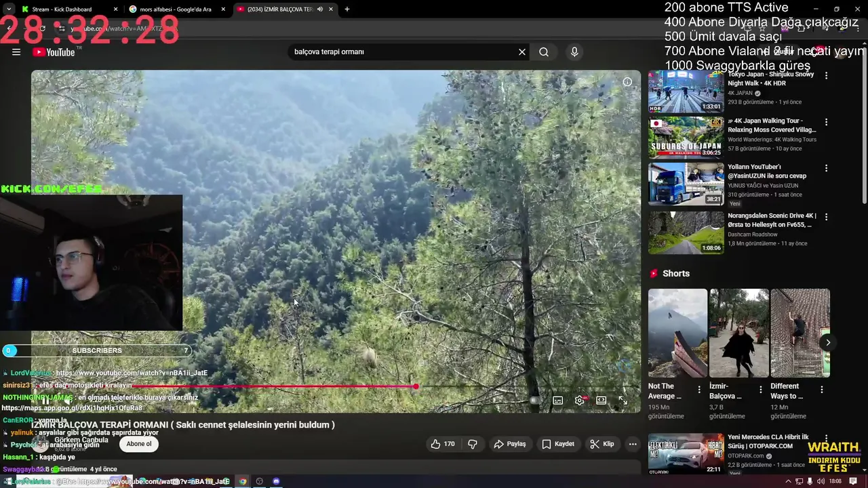Open options for Different Ways to short

pos(821,390)
